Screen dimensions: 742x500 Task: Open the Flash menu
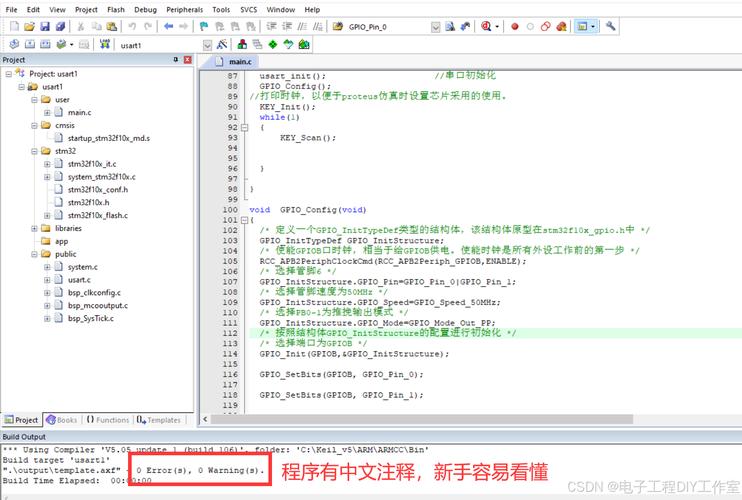[116, 9]
